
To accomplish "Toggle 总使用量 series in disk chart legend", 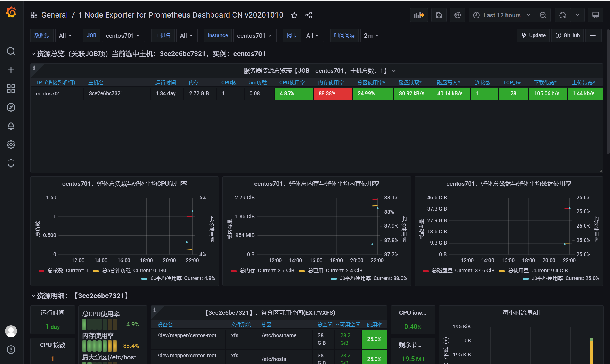I will tap(518, 271).
